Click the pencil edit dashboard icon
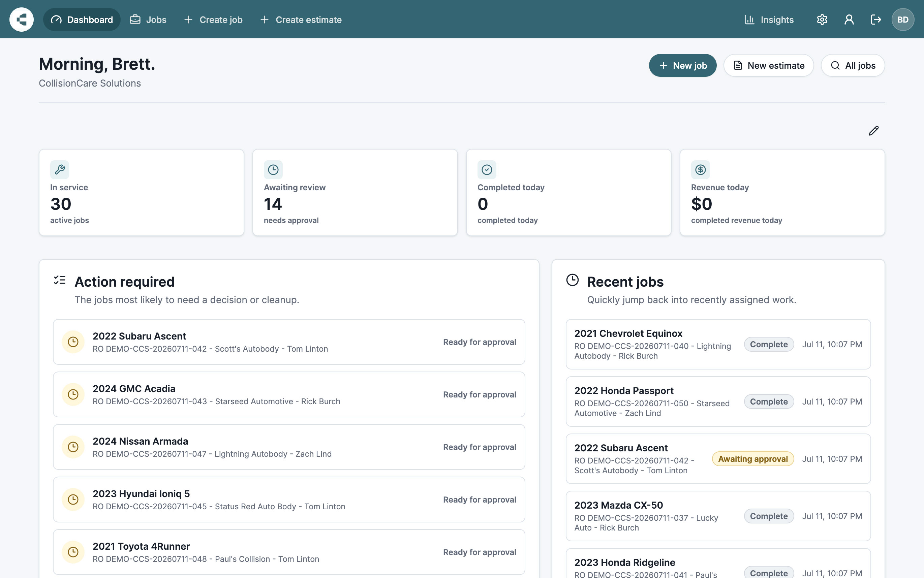 [x=873, y=131]
